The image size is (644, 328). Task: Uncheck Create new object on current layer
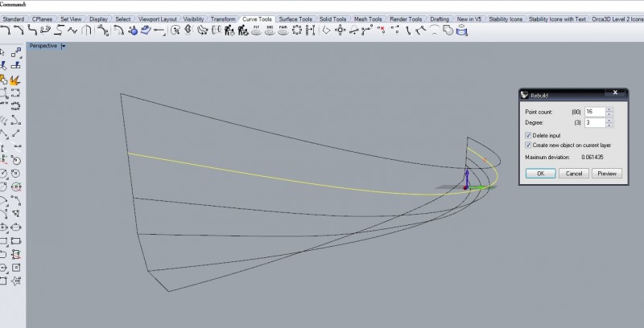[x=528, y=145]
